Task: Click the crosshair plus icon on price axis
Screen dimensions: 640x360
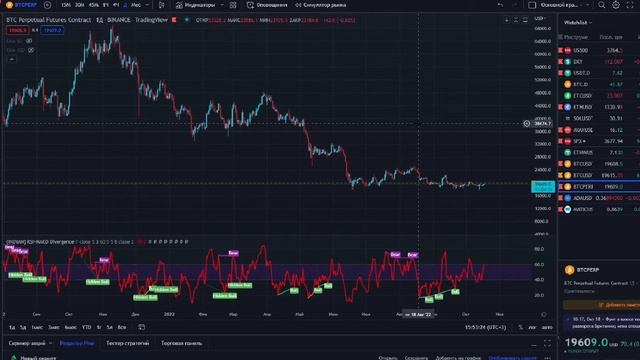Action: (x=527, y=123)
